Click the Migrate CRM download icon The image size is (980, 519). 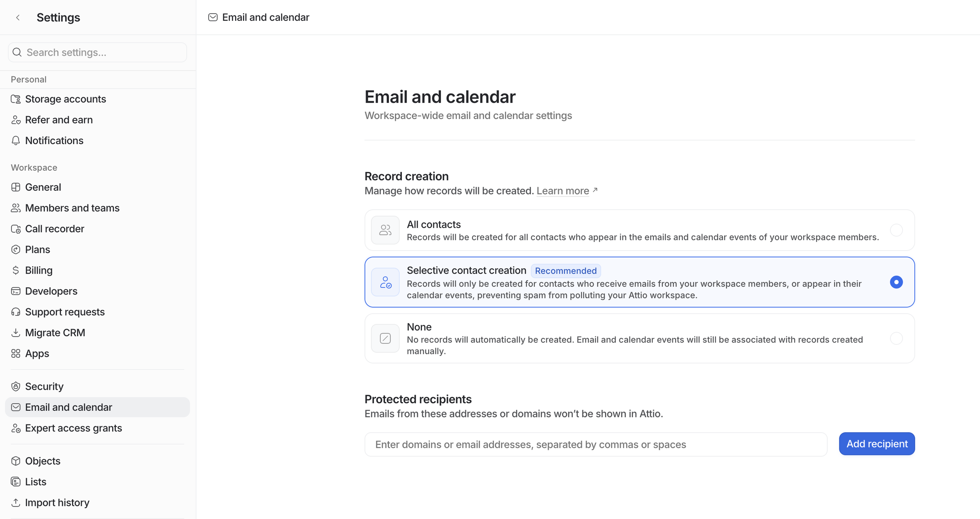16,332
